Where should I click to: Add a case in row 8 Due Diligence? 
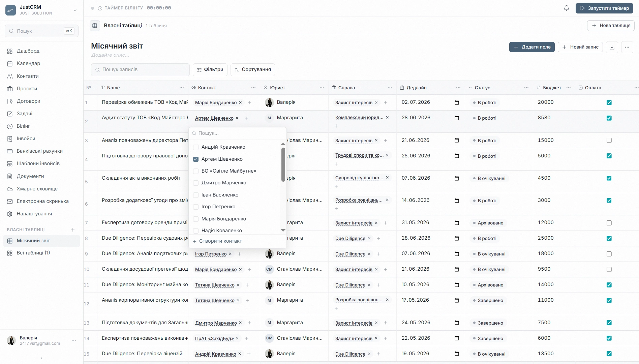tap(378, 238)
